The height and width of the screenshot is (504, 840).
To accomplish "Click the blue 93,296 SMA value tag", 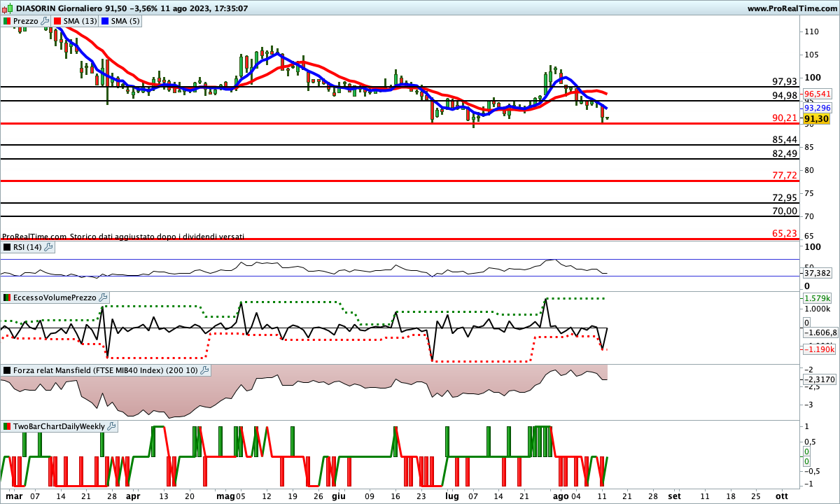I will click(x=817, y=108).
